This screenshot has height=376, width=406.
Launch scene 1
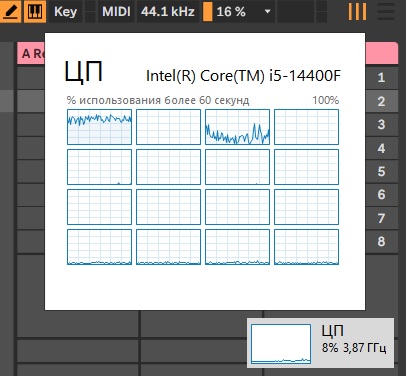coord(382,77)
